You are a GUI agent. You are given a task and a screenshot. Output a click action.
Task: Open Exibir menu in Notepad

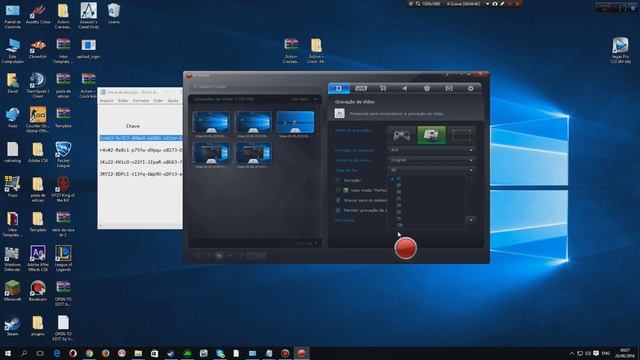tap(158, 100)
